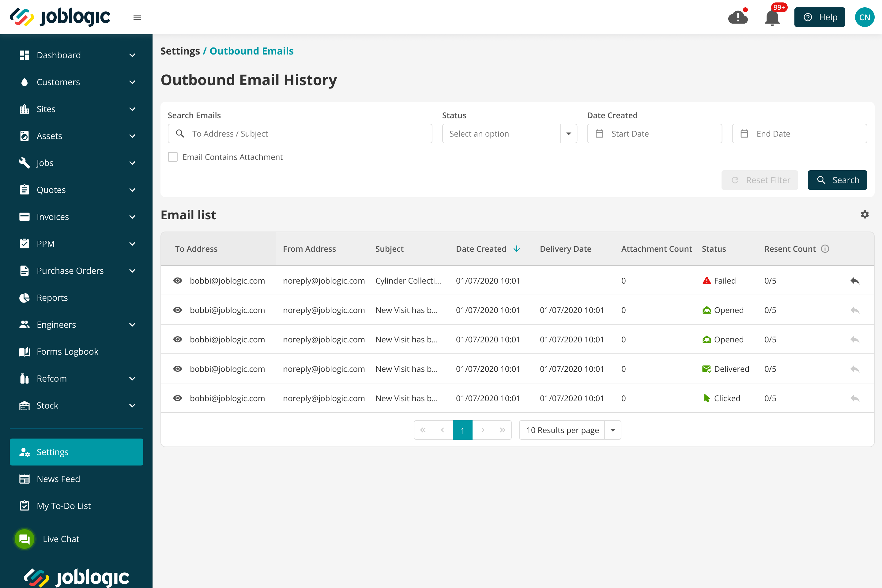The image size is (882, 588).
Task: Click the Search button
Action: pyautogui.click(x=837, y=180)
